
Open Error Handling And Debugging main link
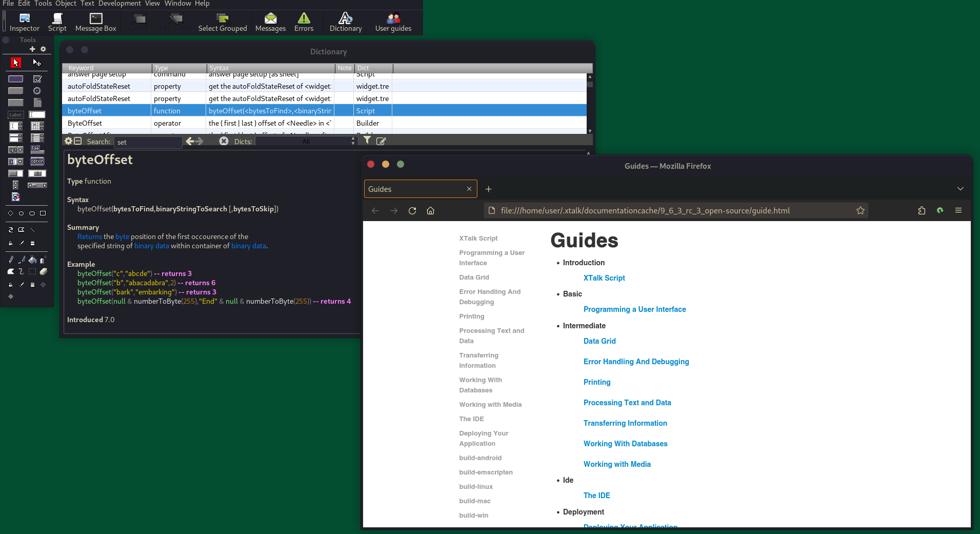tap(636, 362)
